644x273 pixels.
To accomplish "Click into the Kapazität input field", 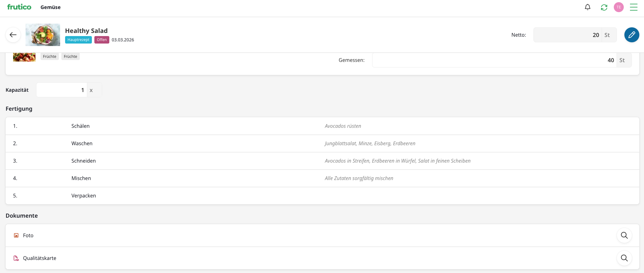I will pyautogui.click(x=62, y=90).
